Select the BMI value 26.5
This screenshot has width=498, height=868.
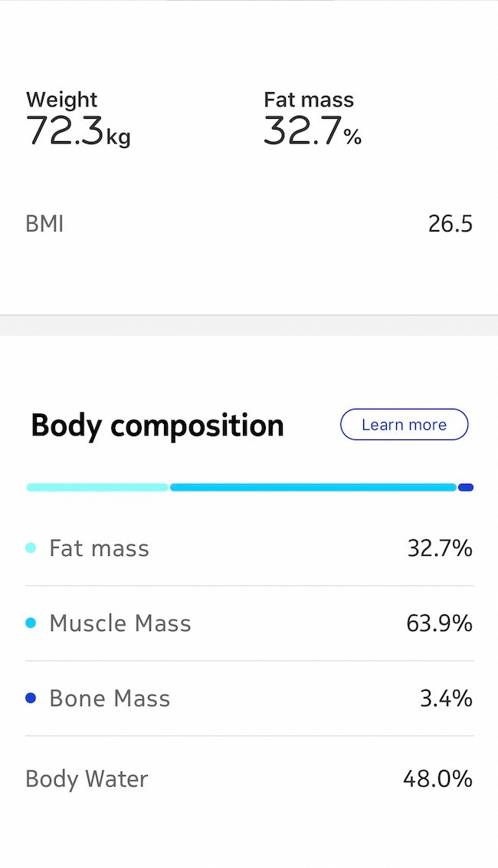pos(450,224)
